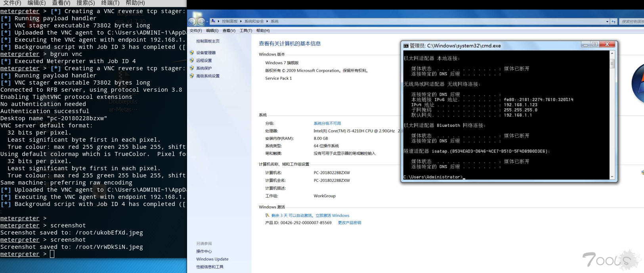The height and width of the screenshot is (273, 644).
Task: Open the address bar history dropdown arrow
Action: [x=607, y=21]
